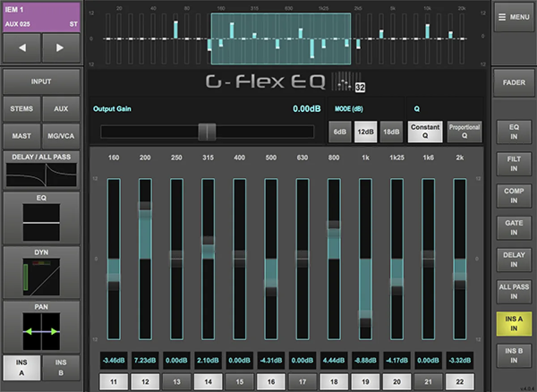Open the EQ curve thumbnail panel
Screen dimensions: 537x392
(x=41, y=218)
